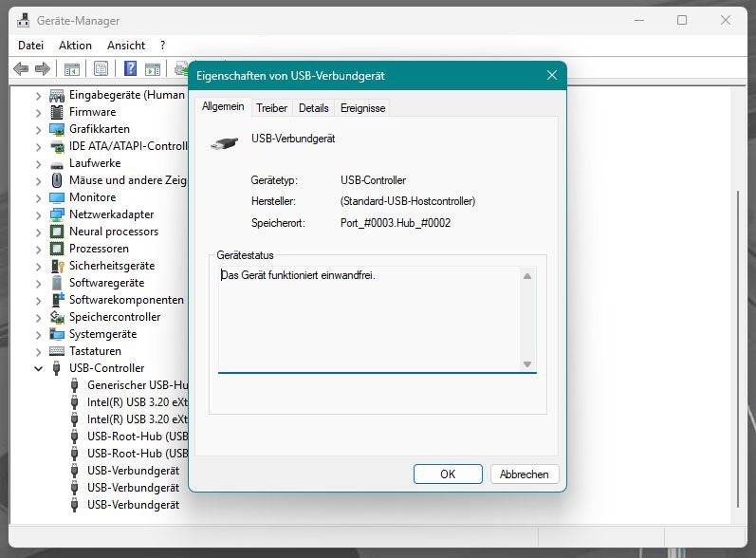Image resolution: width=756 pixels, height=558 pixels.
Task: Click the Properties toolbar icon
Action: click(x=101, y=68)
